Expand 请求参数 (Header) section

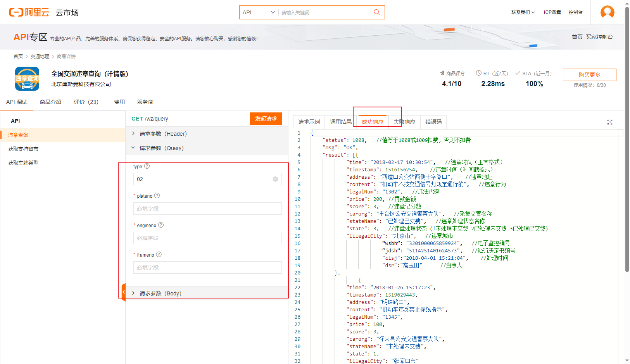click(x=207, y=134)
